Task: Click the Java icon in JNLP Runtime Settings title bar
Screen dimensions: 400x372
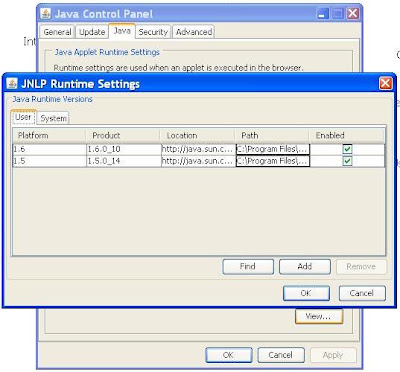Action: [12, 83]
